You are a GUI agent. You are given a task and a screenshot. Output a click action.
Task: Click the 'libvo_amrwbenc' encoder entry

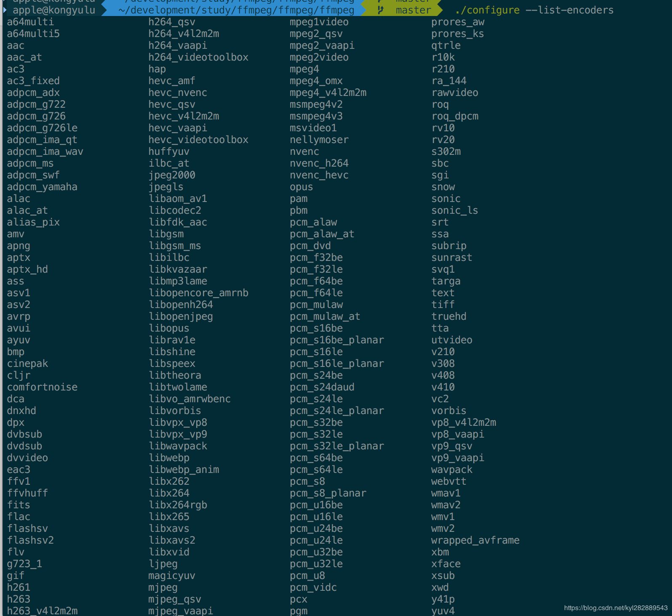[189, 399]
